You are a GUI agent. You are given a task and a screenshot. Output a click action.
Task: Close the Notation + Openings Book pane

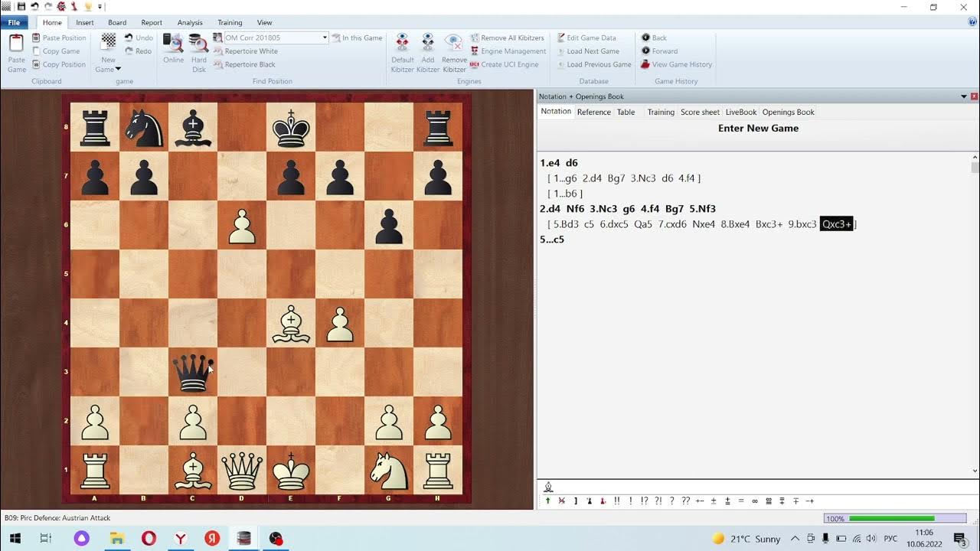click(x=974, y=96)
